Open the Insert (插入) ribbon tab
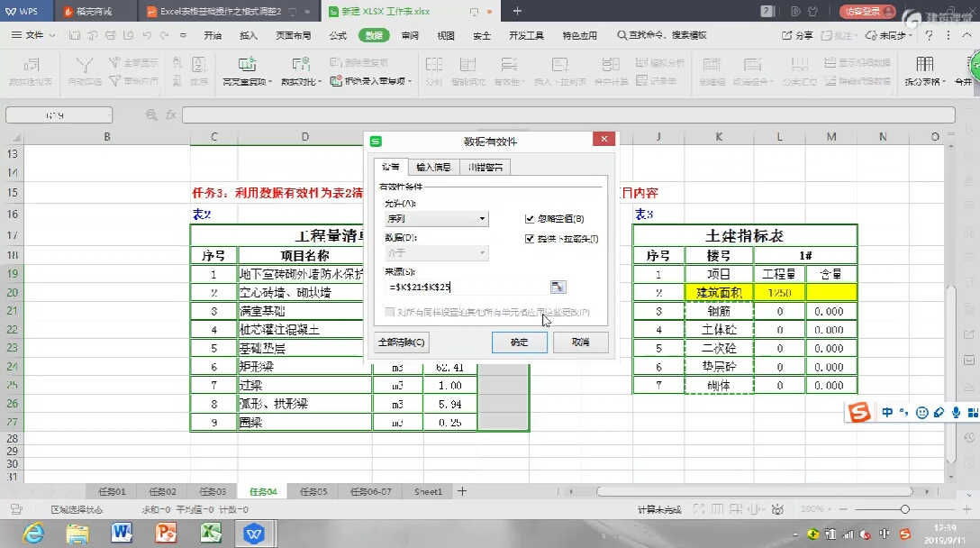This screenshot has width=980, height=548. [x=249, y=36]
